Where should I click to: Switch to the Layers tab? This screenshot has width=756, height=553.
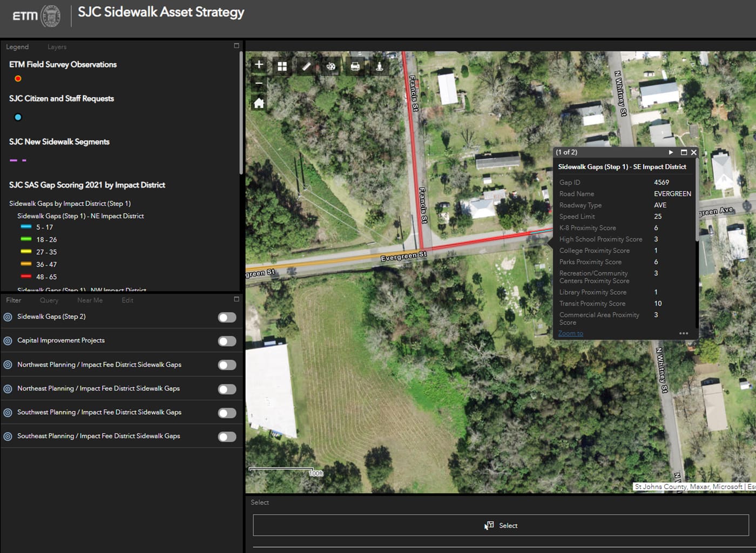click(57, 47)
